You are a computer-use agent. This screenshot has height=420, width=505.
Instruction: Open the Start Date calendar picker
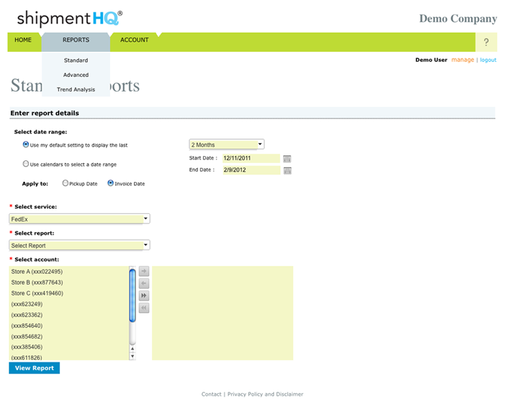287,159
